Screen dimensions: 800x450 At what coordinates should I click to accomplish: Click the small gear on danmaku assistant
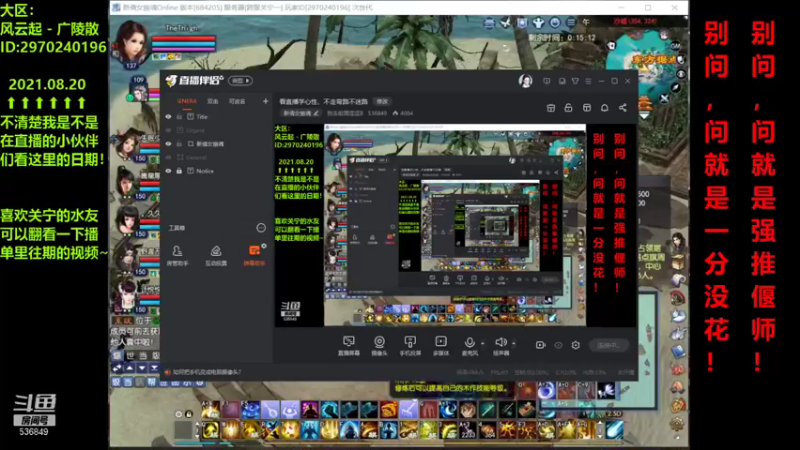(x=264, y=246)
